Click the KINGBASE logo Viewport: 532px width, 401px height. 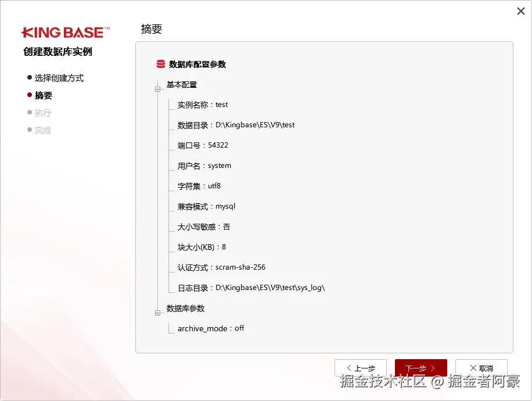(x=66, y=33)
